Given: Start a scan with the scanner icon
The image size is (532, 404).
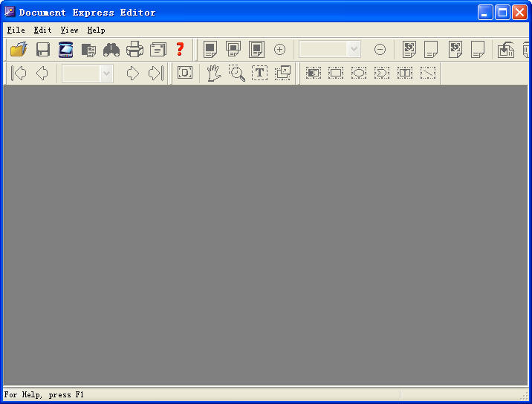Looking at the screenshot, I should click(66, 50).
